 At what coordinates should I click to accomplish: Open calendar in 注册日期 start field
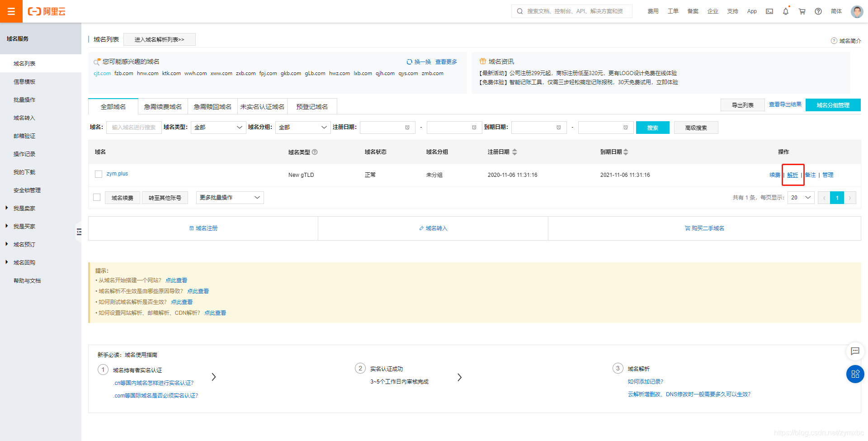[x=407, y=128]
